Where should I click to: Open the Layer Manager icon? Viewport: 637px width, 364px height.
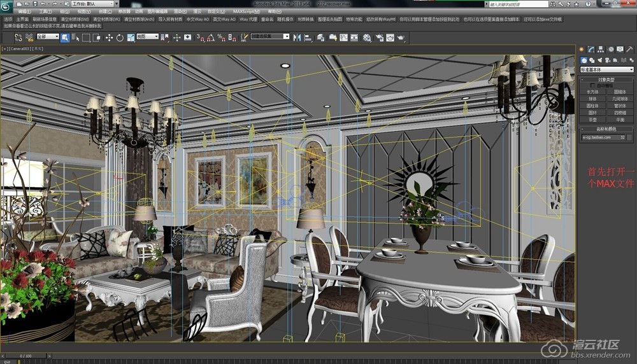point(320,38)
